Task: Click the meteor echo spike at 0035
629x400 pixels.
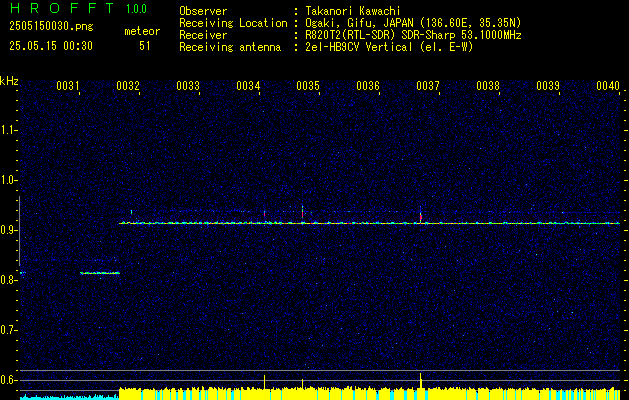Action: [302, 212]
